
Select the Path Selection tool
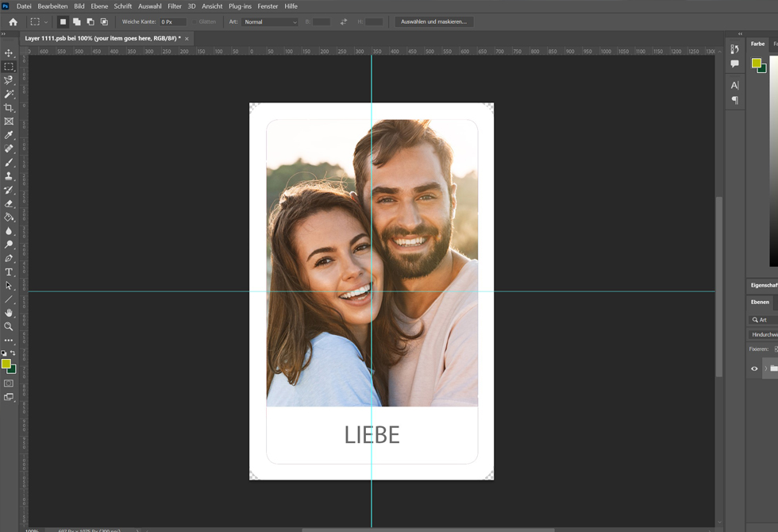(9, 285)
